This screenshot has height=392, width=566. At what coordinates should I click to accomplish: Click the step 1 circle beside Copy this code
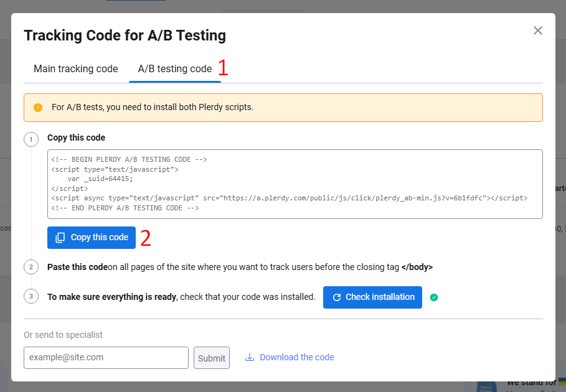coord(31,139)
